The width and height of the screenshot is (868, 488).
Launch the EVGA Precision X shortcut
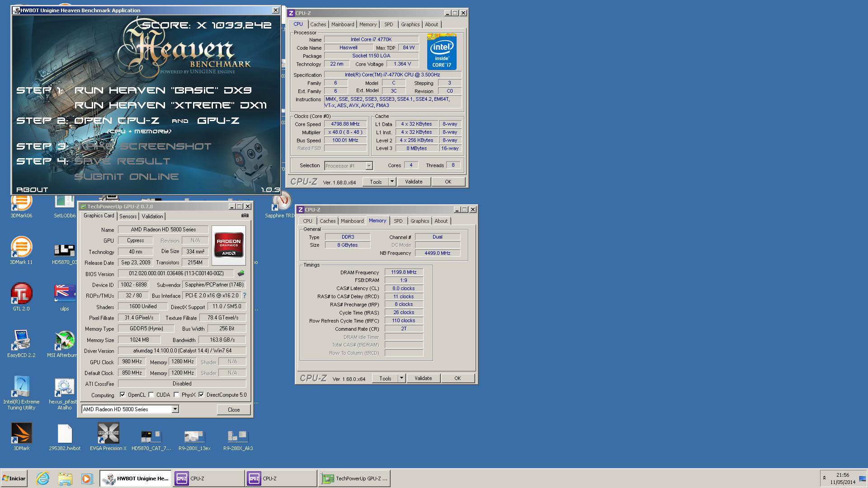(x=108, y=436)
